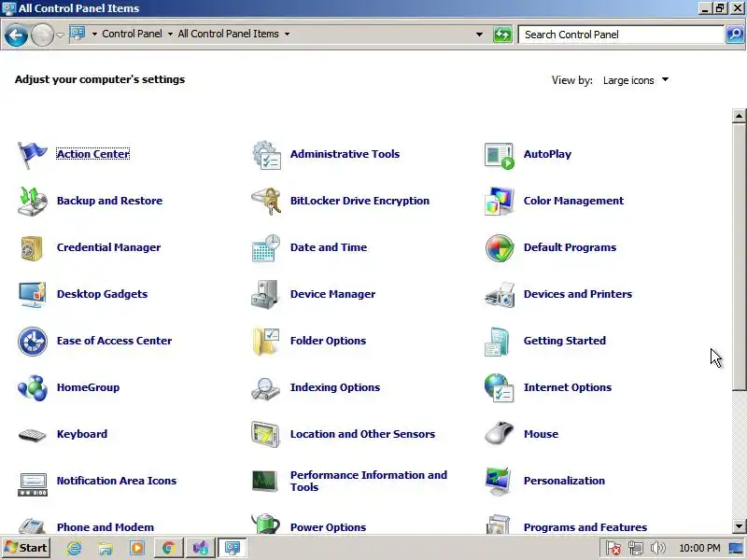Open the Backup and Restore icon
747x560 pixels.
click(x=32, y=201)
